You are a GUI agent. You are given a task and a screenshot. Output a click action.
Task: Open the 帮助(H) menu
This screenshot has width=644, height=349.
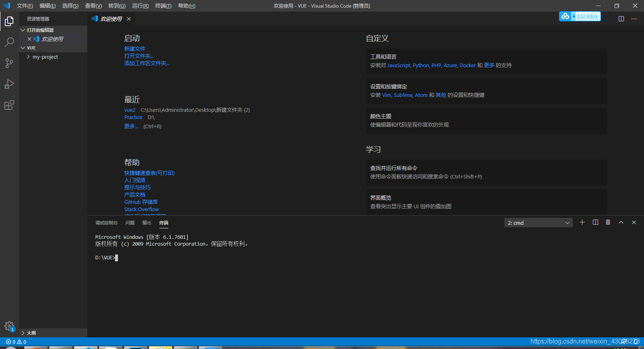(187, 6)
